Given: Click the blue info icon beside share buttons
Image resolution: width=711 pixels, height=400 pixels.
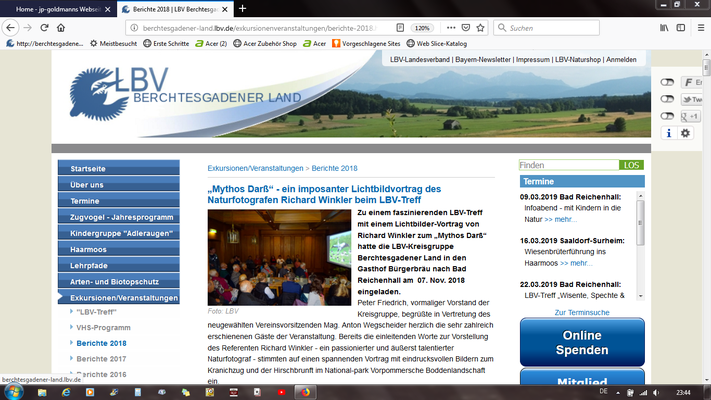Looking at the screenshot, I should [x=668, y=133].
